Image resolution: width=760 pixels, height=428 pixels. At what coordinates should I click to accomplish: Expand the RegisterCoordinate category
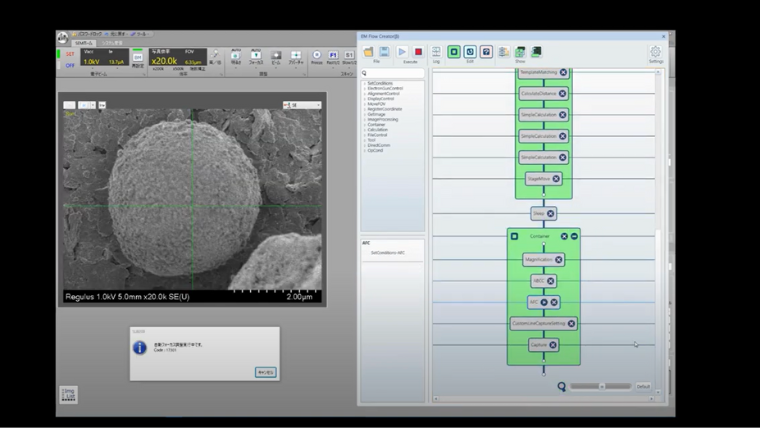(x=364, y=109)
